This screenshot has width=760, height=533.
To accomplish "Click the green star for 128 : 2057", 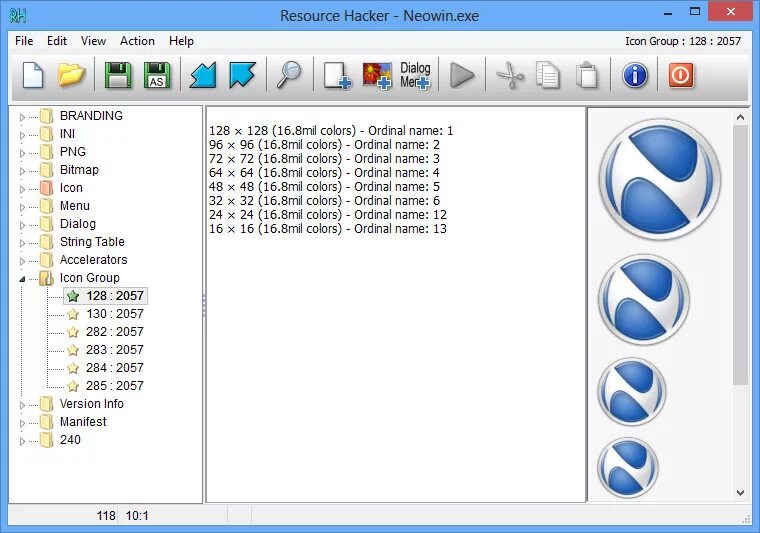I will pyautogui.click(x=73, y=296).
